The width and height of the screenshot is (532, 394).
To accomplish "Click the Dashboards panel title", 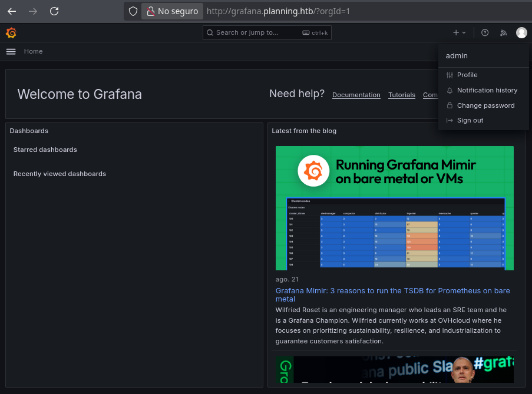I will pyautogui.click(x=29, y=131).
